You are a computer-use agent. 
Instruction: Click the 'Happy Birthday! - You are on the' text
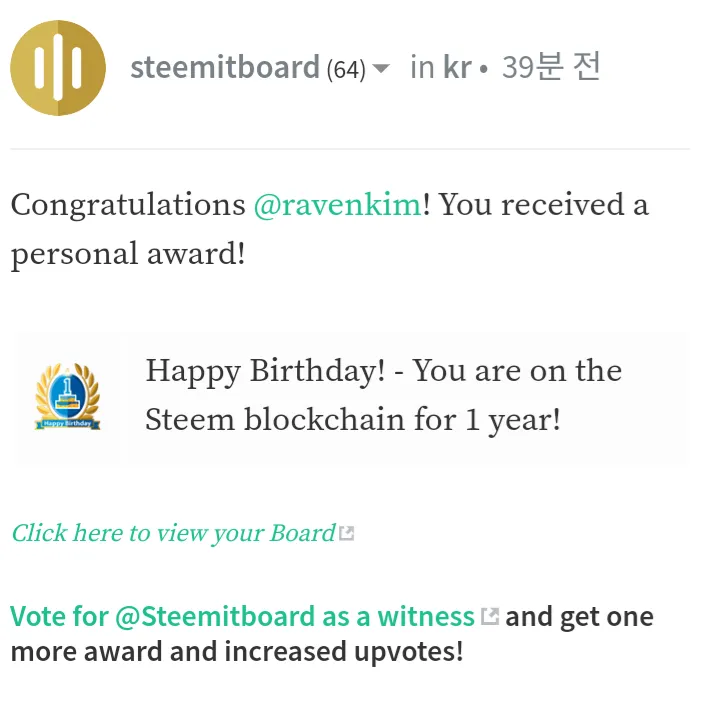[x=384, y=371]
